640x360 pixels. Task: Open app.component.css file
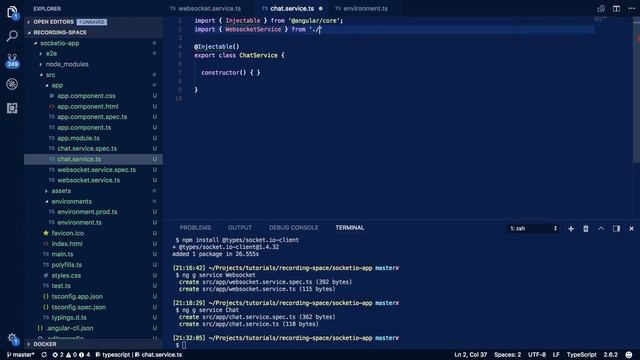[86, 96]
